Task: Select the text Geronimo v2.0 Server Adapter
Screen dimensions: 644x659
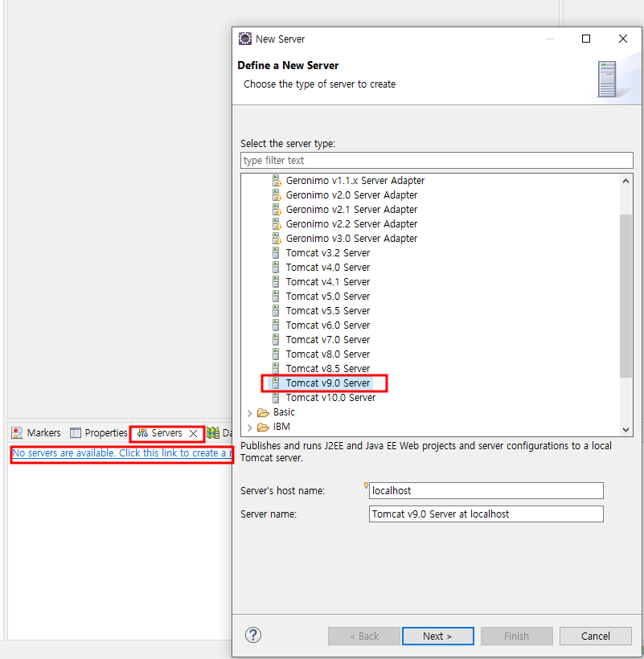Action: coord(351,195)
